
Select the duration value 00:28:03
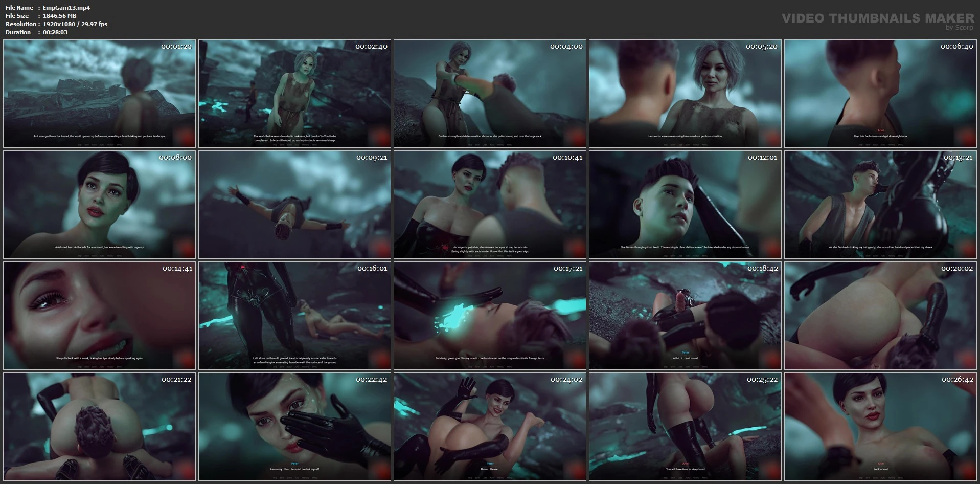coord(55,32)
